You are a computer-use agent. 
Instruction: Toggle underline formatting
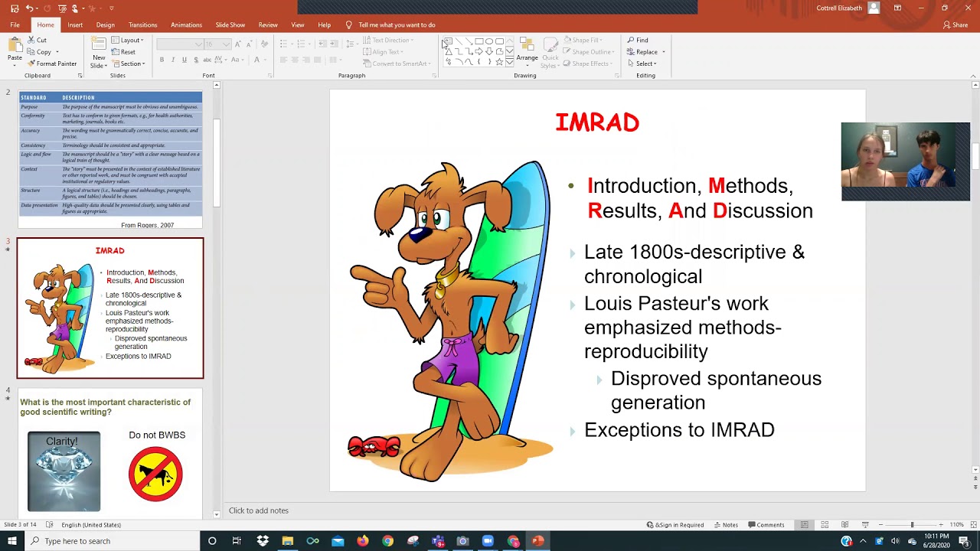(185, 60)
